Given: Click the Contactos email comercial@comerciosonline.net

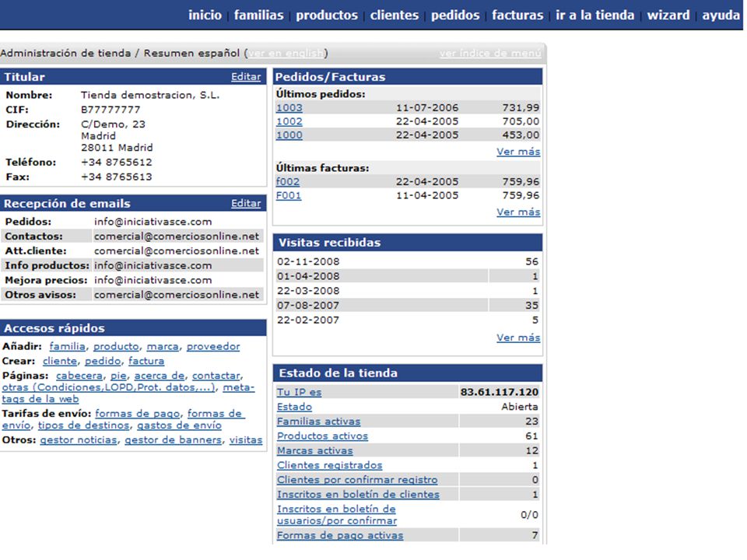Looking at the screenshot, I should [177, 236].
